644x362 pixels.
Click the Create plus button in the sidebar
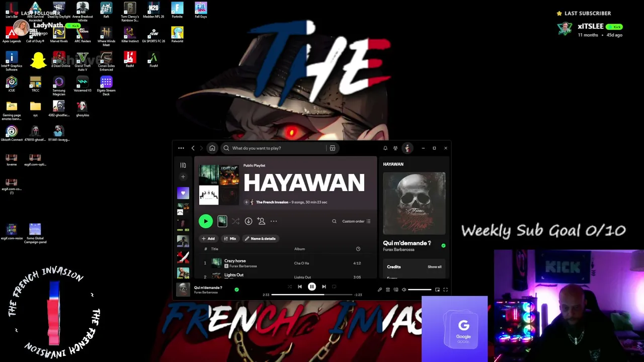point(183,177)
